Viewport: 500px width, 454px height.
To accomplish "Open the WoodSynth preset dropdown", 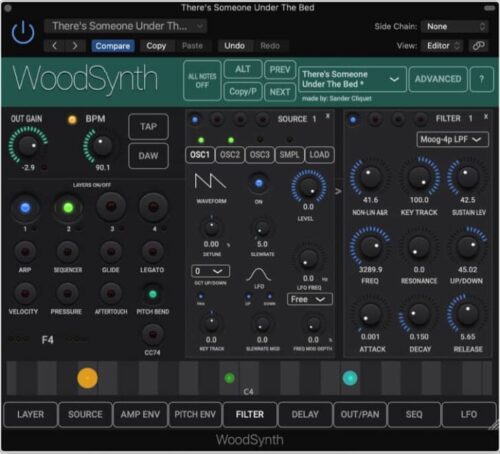I will tap(352, 79).
